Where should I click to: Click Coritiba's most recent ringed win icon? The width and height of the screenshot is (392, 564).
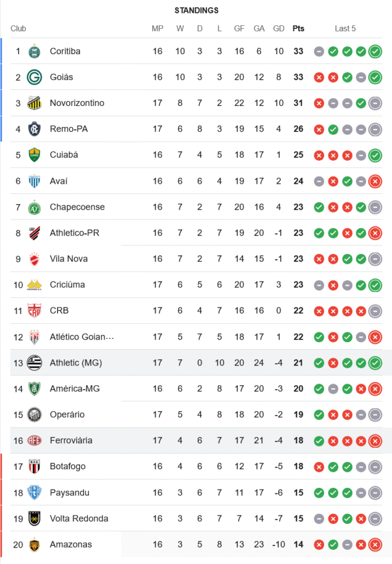pos(375,51)
